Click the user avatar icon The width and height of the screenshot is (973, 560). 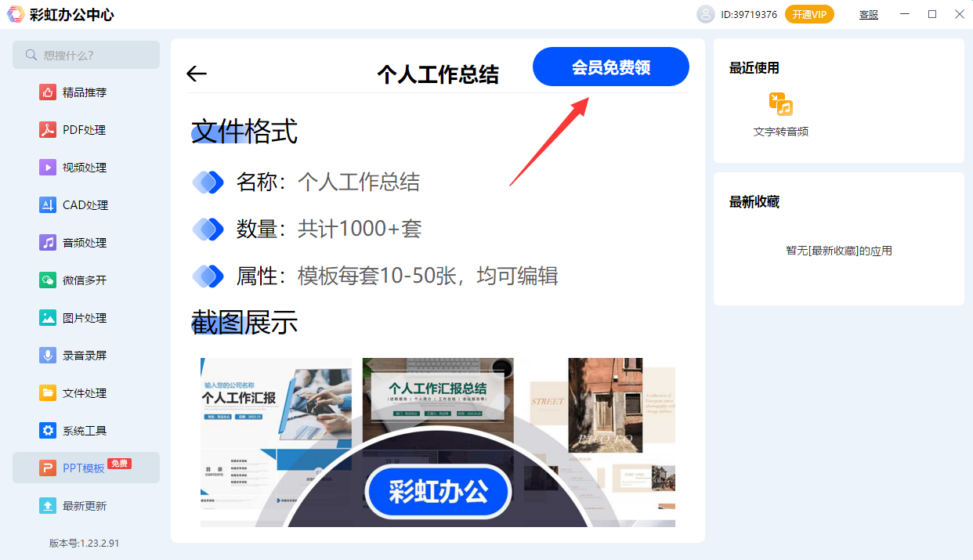pos(706,14)
